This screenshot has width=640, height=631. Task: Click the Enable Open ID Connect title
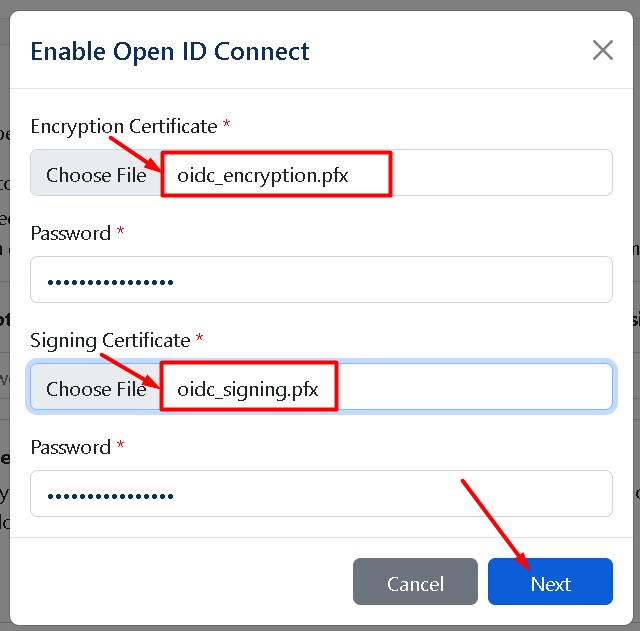tap(170, 51)
